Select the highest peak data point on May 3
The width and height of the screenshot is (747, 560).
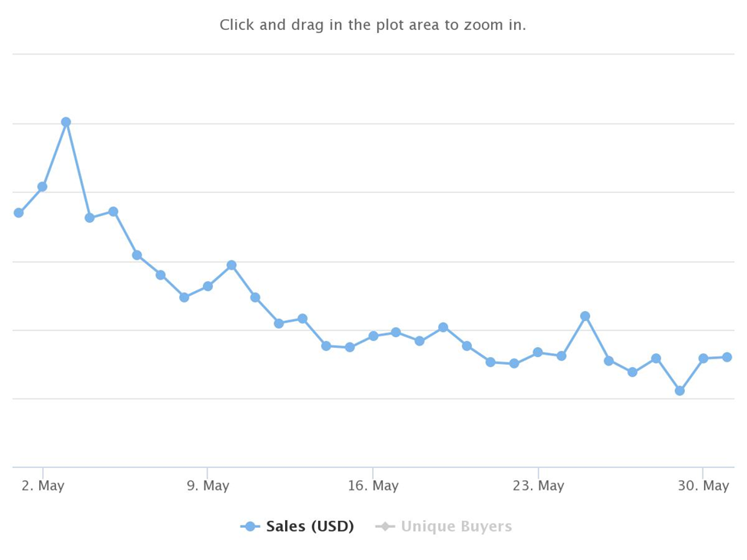[x=66, y=122]
